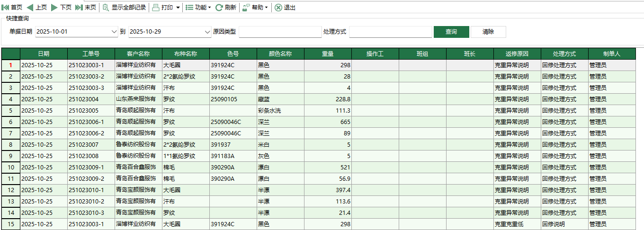The width and height of the screenshot is (644, 230).
Task: Click work order cell 251023003-2
Action: coord(91,76)
